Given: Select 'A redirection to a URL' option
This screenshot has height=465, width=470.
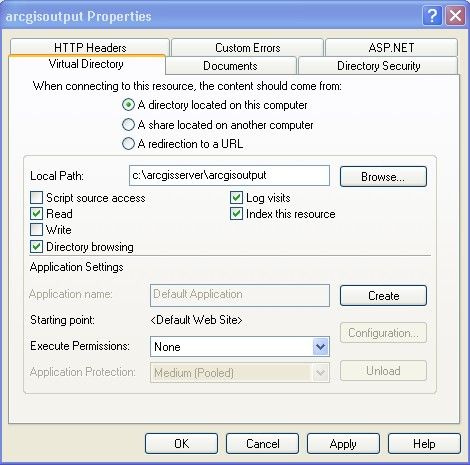Looking at the screenshot, I should (x=128, y=144).
